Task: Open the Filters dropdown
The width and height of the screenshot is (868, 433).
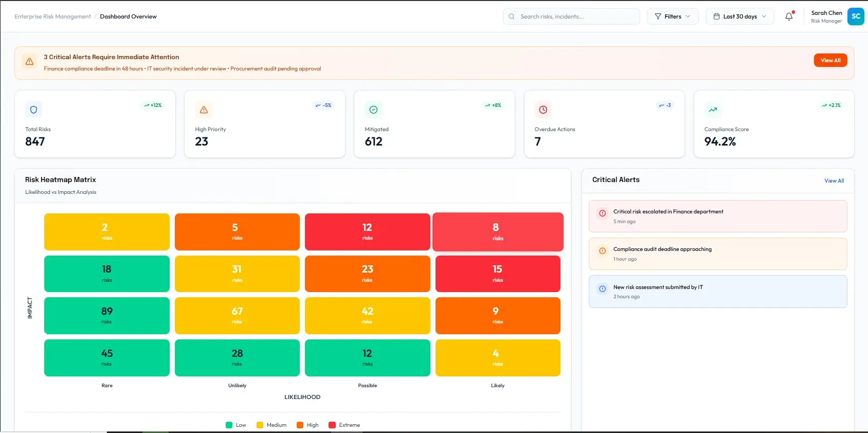Action: click(672, 16)
